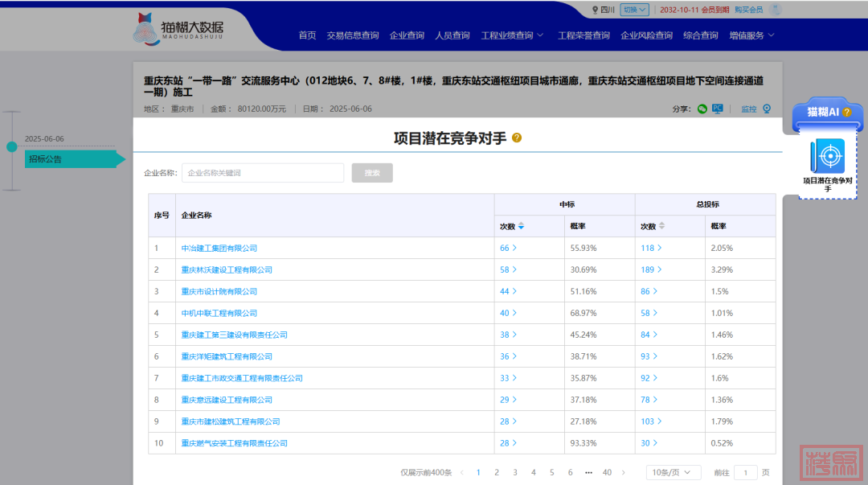Screen dimensions: 868x485
Task: Open company 中机中联工程有限公司
Action: [x=219, y=313]
